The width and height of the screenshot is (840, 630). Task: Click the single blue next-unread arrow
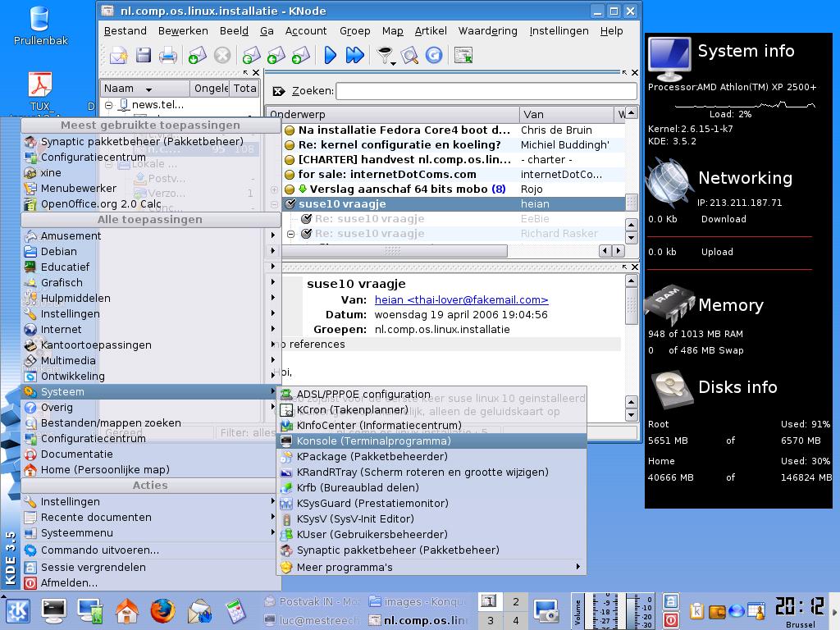pos(330,55)
